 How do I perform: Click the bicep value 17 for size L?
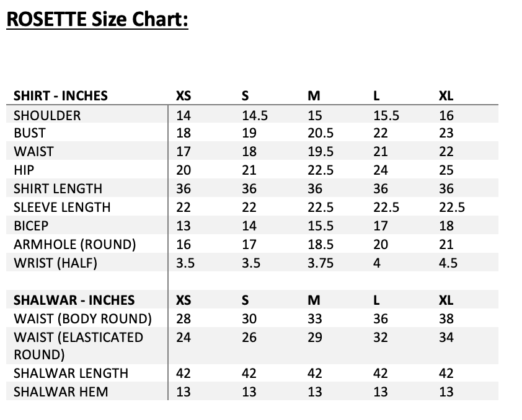380,225
